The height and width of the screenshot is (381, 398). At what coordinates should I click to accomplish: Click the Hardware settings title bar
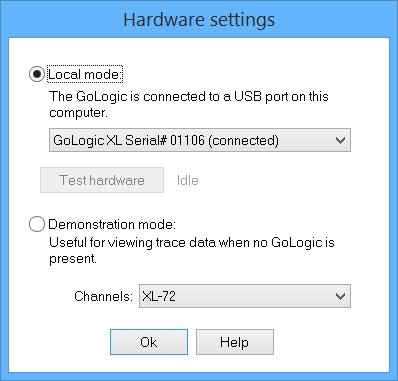(x=199, y=19)
